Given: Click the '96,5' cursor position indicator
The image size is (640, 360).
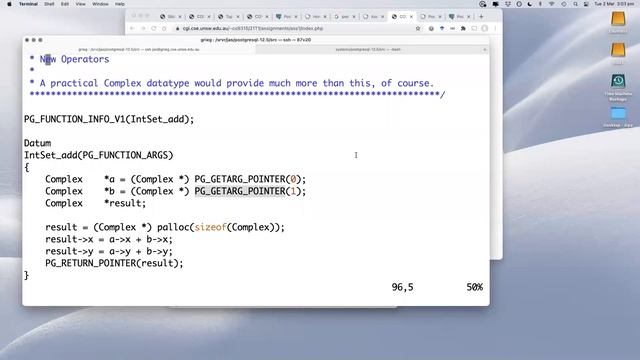Looking at the screenshot, I should click(x=402, y=287).
